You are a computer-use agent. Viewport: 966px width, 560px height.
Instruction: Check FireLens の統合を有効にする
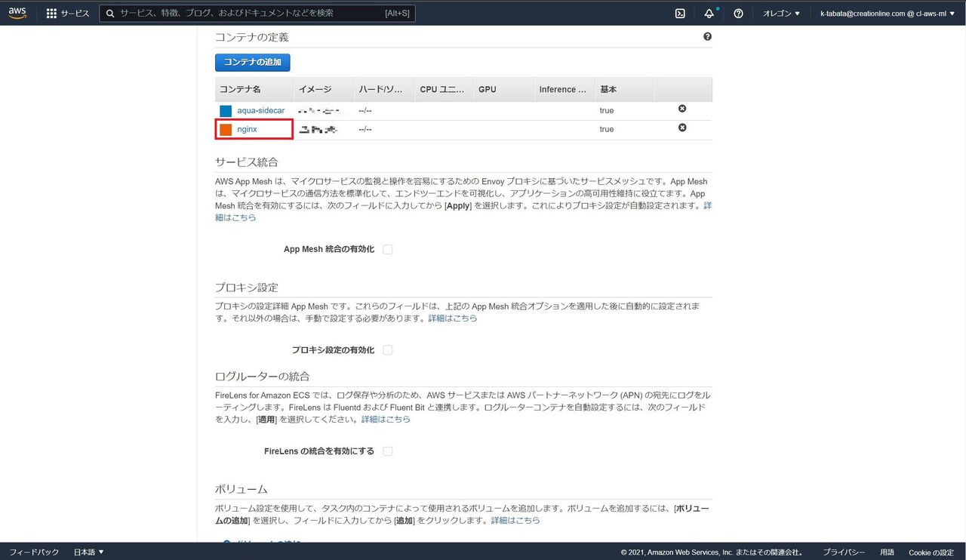[x=388, y=451]
